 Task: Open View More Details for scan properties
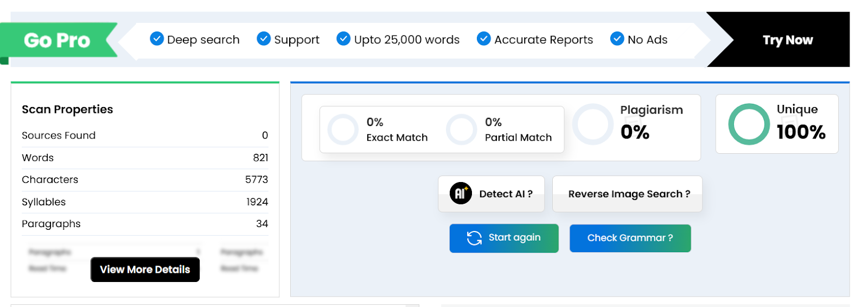145,270
